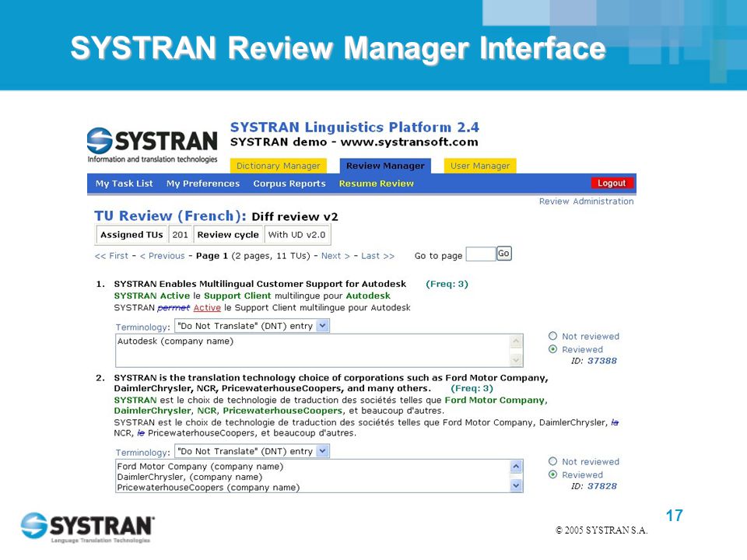Select Reviewed for TU ID 37828
This screenshot has width=747, height=560.
[552, 474]
